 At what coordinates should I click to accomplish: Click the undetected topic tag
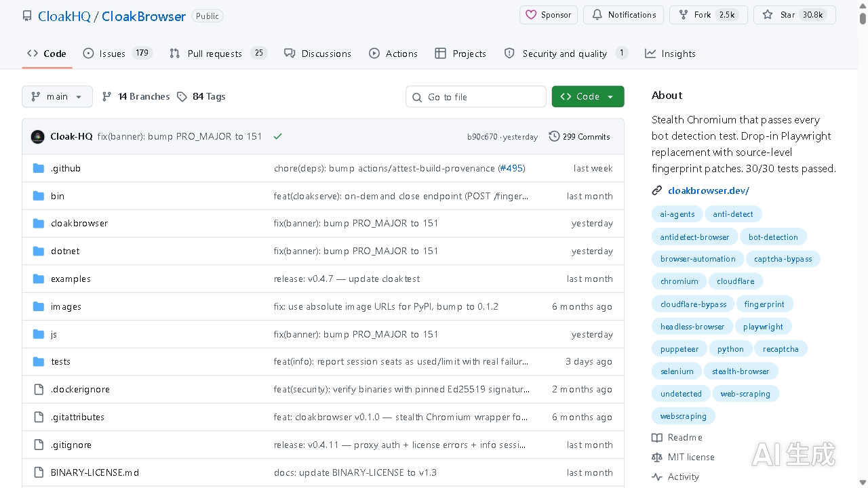[681, 394]
